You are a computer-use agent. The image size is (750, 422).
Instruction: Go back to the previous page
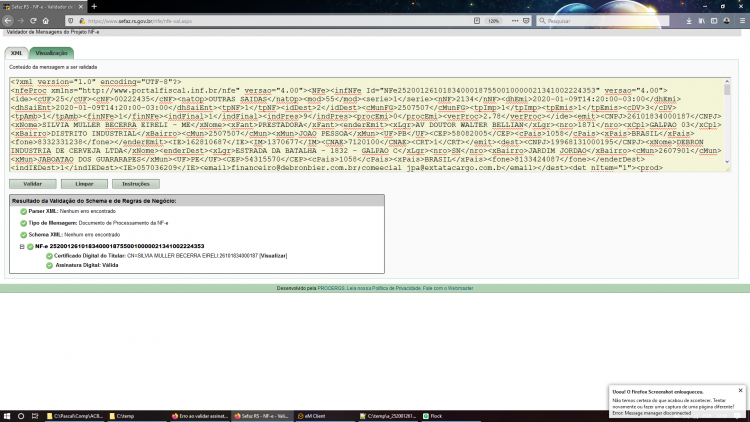click(x=8, y=21)
